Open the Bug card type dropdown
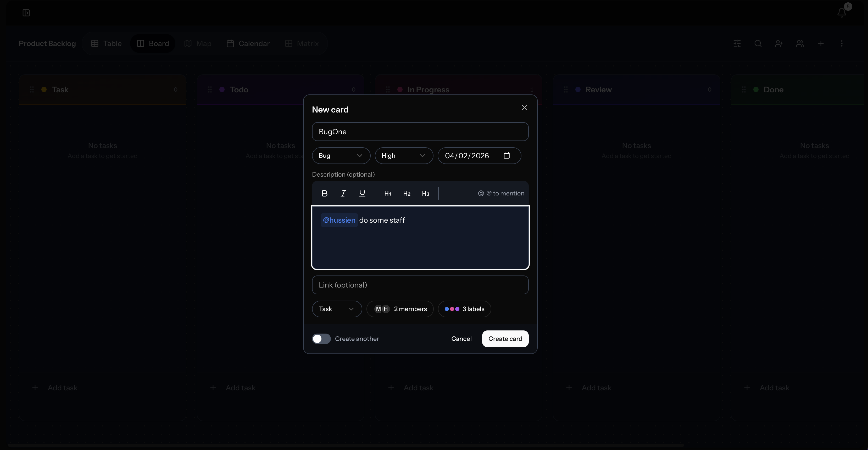Image resolution: width=868 pixels, height=450 pixels. [341, 156]
